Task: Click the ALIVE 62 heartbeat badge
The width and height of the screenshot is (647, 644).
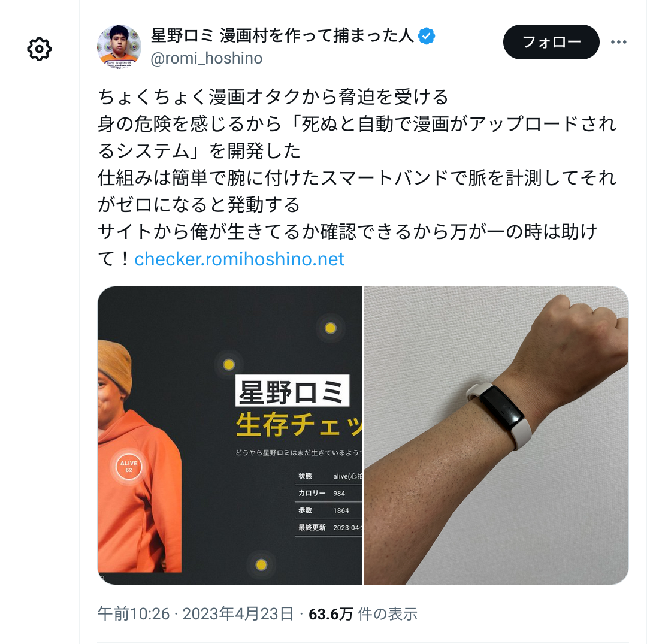Action: 129,467
